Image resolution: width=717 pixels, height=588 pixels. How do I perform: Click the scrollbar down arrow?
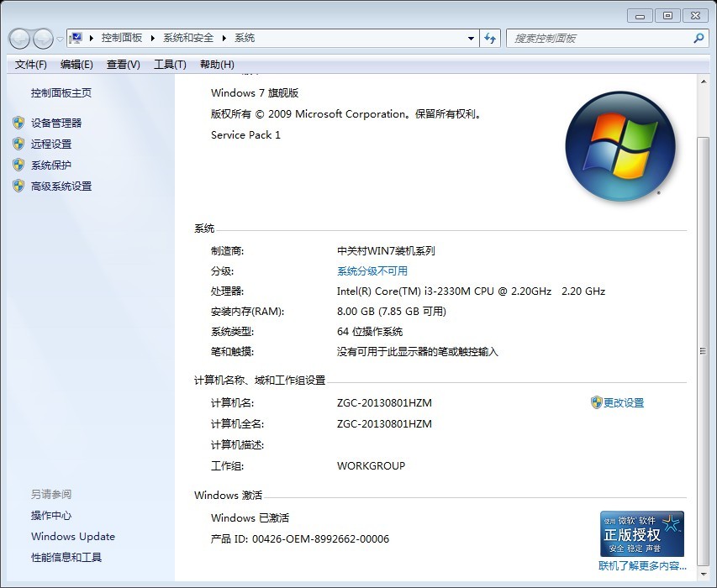click(704, 575)
